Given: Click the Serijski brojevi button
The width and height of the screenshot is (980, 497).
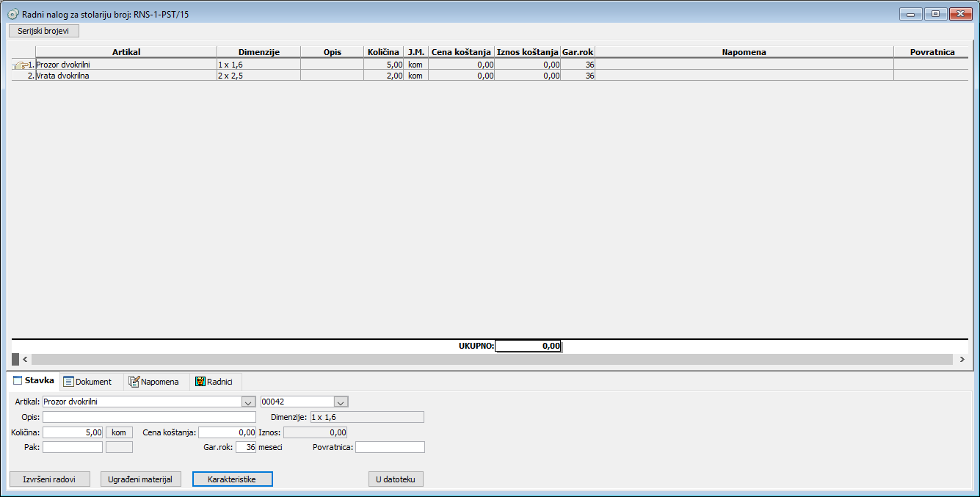Looking at the screenshot, I should click(43, 31).
